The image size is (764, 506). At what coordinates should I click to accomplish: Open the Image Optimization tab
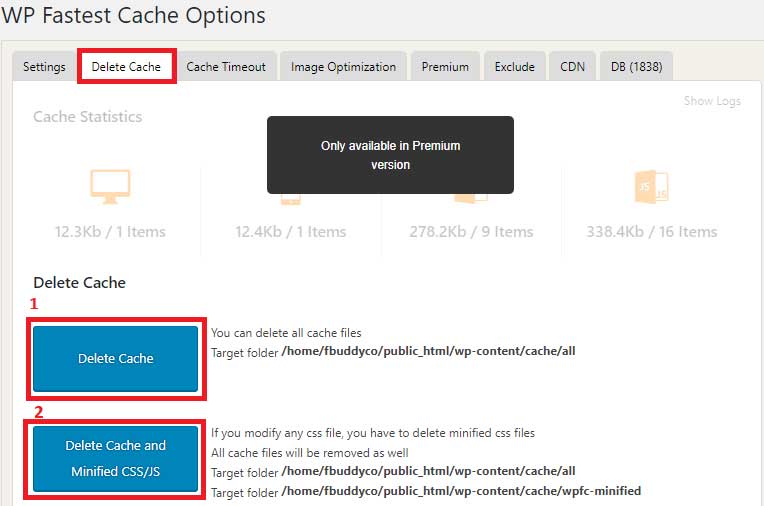(x=343, y=67)
